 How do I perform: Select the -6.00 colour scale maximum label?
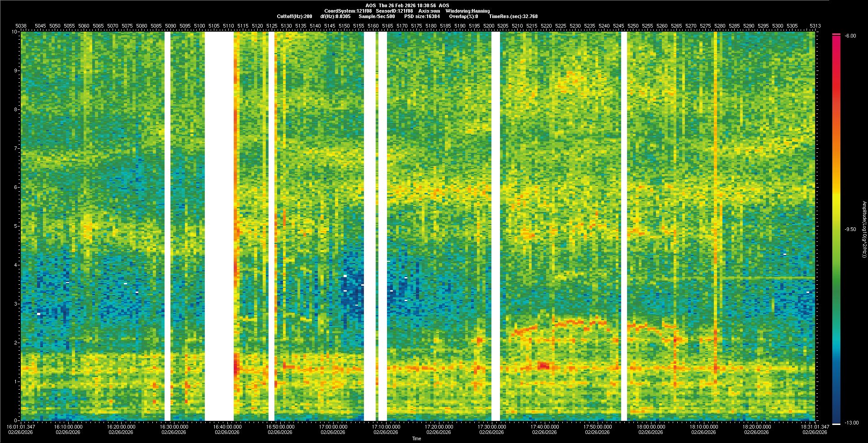point(849,36)
